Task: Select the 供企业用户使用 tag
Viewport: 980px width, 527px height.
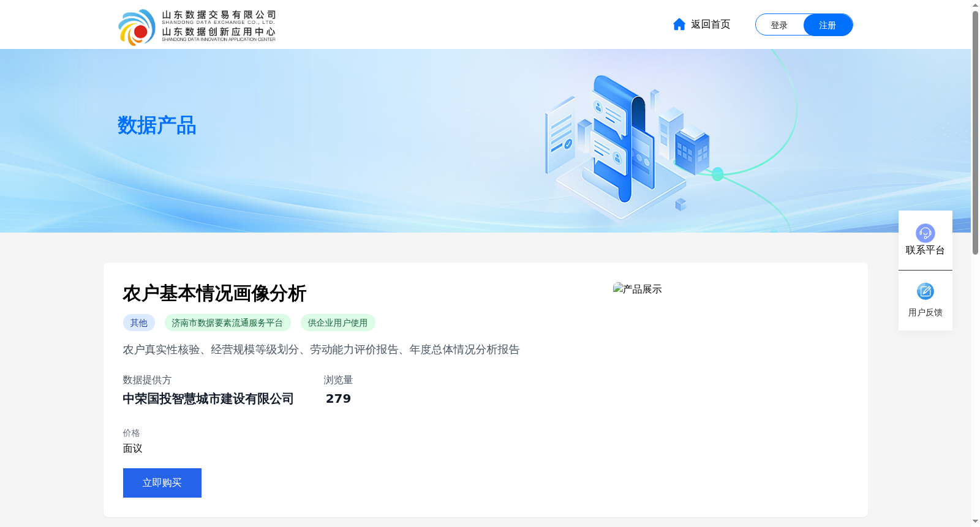Action: point(337,323)
